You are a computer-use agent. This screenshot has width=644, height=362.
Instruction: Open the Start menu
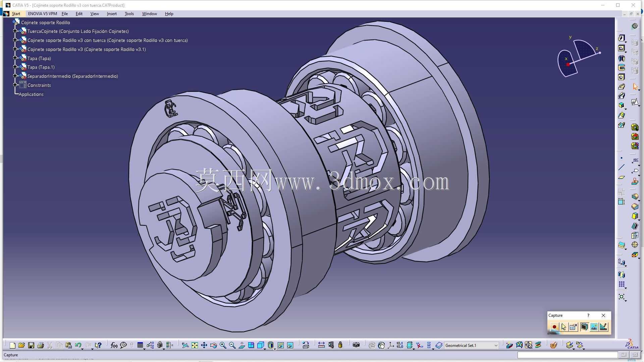[16, 14]
